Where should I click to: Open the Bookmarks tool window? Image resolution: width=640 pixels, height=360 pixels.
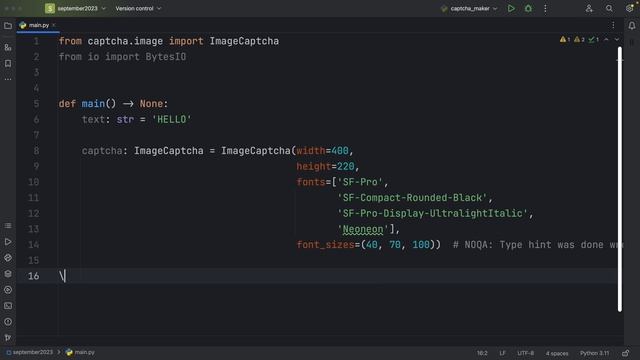8,63
